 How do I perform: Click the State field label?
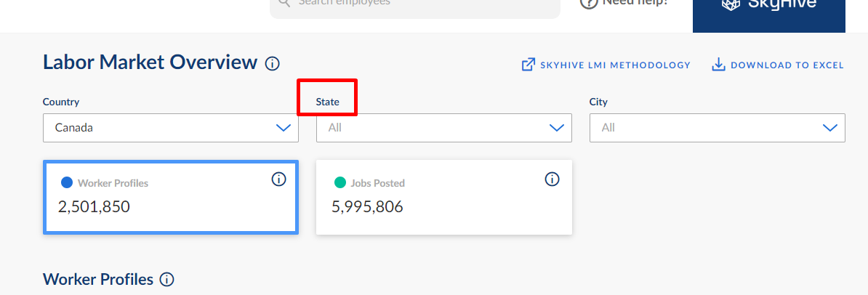[328, 102]
